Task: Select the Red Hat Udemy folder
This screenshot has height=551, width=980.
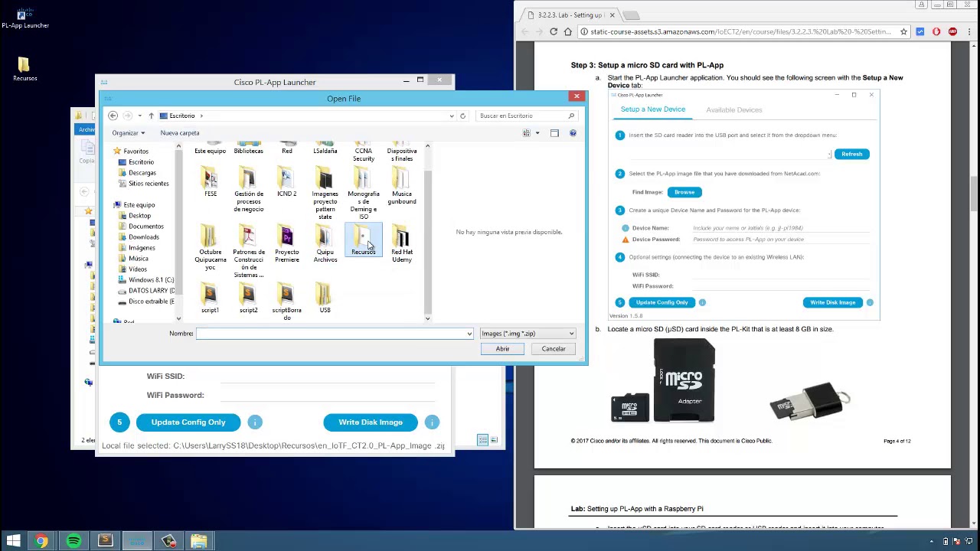Action: coord(401,245)
